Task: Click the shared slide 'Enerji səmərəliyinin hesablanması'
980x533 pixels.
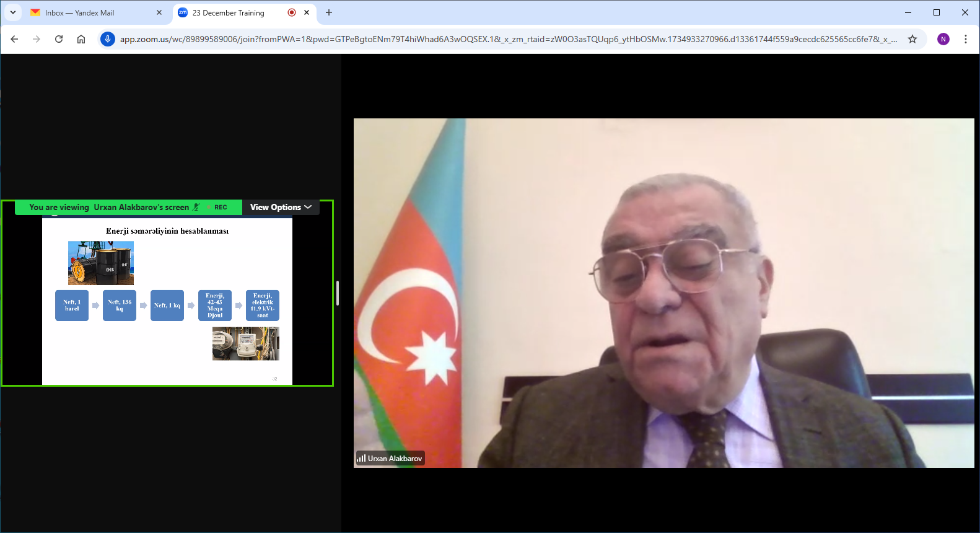Action: pyautogui.click(x=167, y=301)
